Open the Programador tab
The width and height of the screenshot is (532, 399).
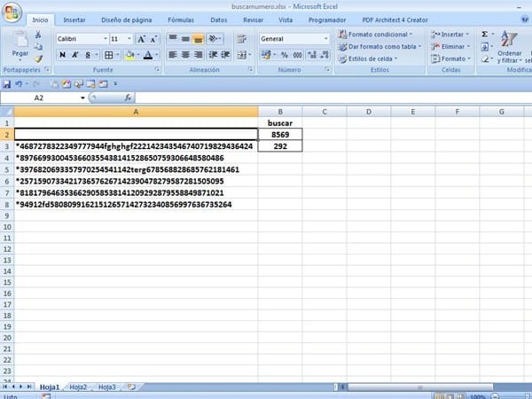point(327,20)
